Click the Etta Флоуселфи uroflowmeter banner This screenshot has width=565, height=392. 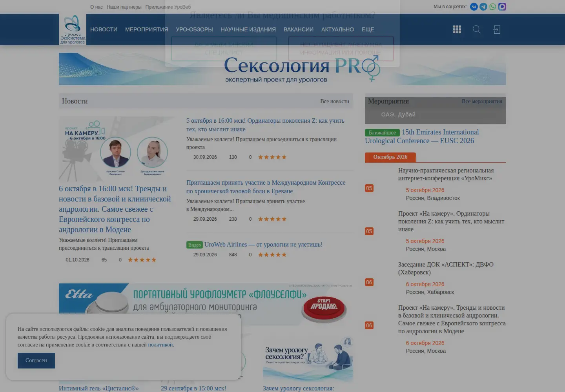point(206,304)
